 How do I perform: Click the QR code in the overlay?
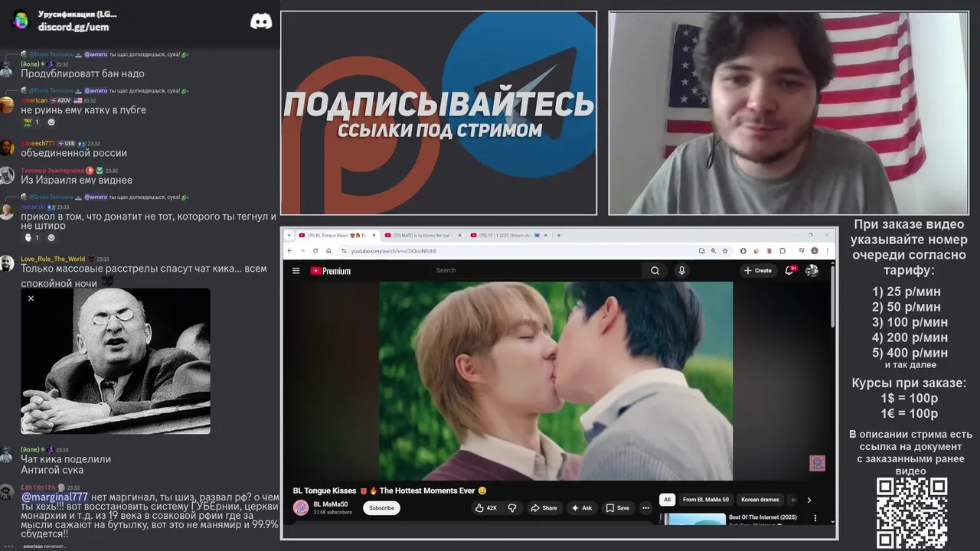(912, 513)
